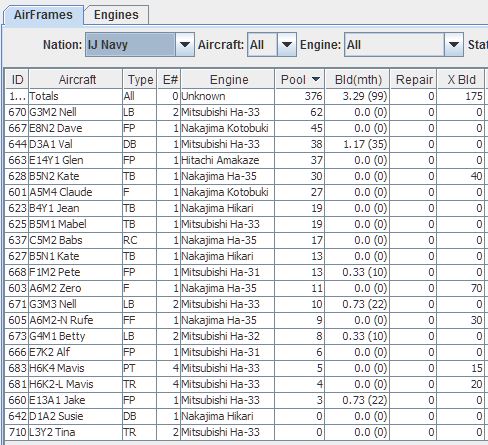Select the A5M4 Claude row

245,192
